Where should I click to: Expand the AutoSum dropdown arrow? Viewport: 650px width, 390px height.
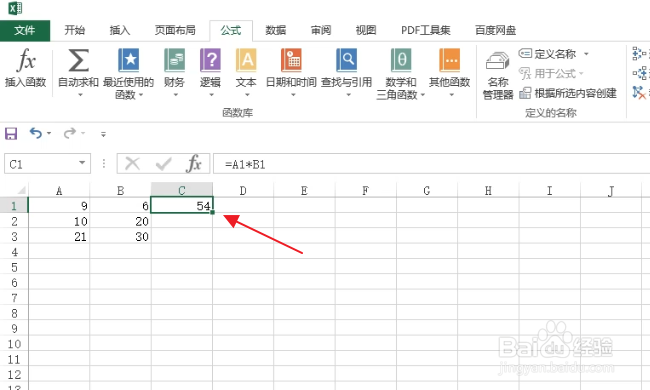[x=80, y=95]
